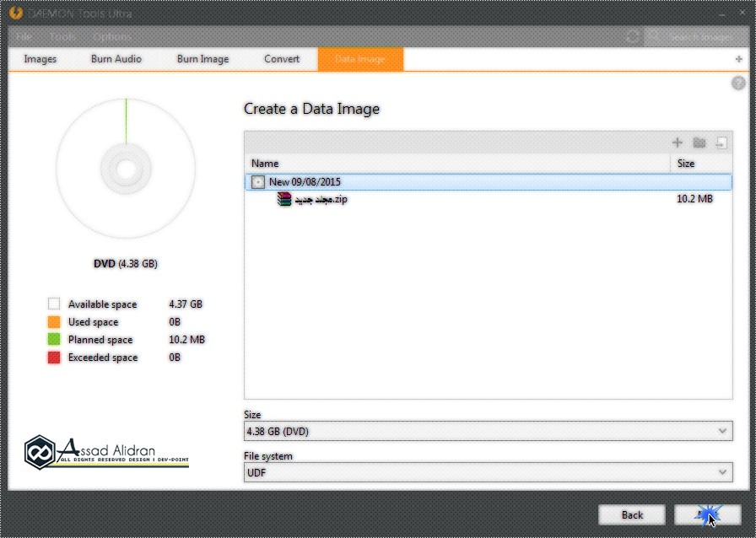Click the green Planned space swatch

pyautogui.click(x=54, y=339)
